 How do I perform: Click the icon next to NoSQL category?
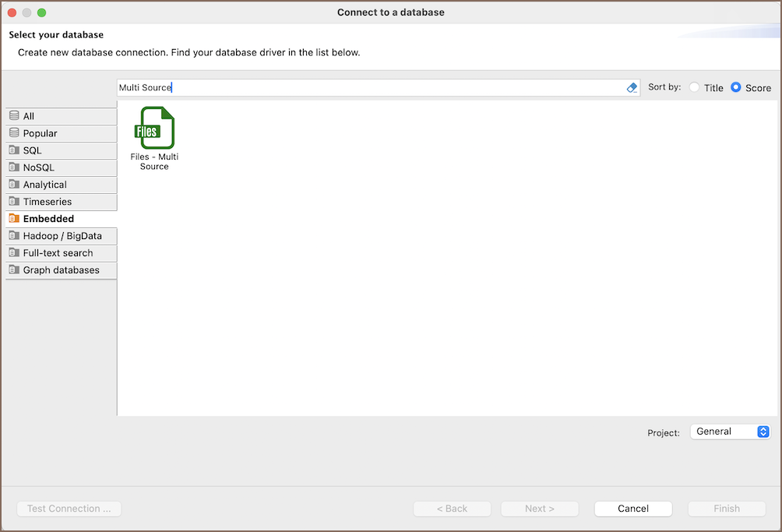pyautogui.click(x=14, y=167)
